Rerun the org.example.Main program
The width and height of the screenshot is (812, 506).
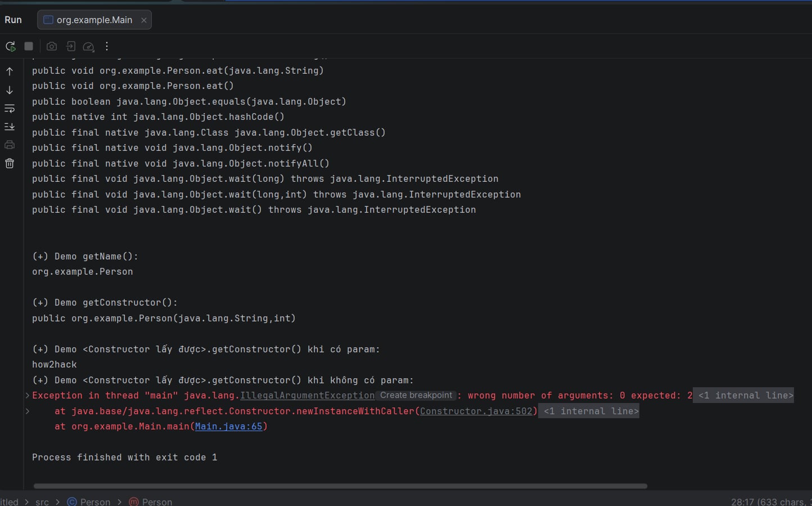click(10, 47)
